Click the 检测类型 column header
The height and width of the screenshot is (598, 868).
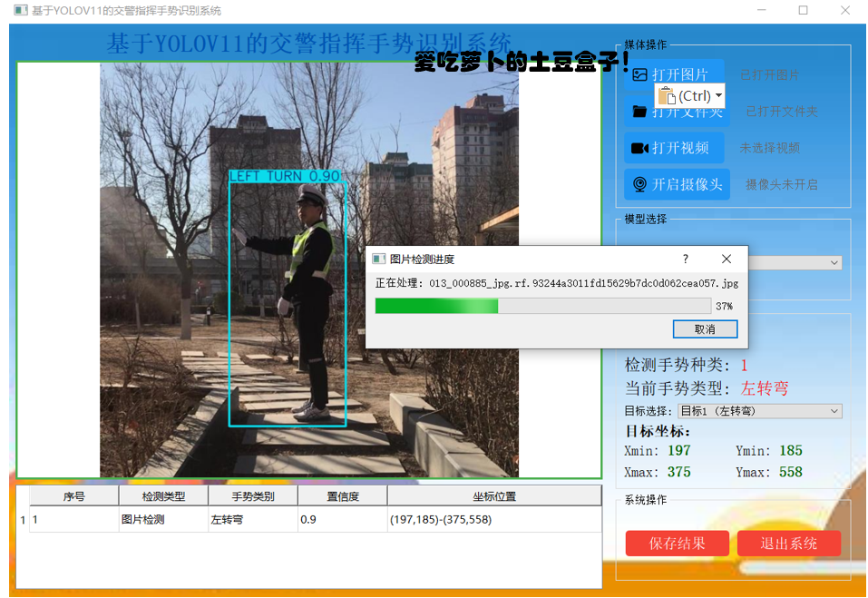click(163, 496)
